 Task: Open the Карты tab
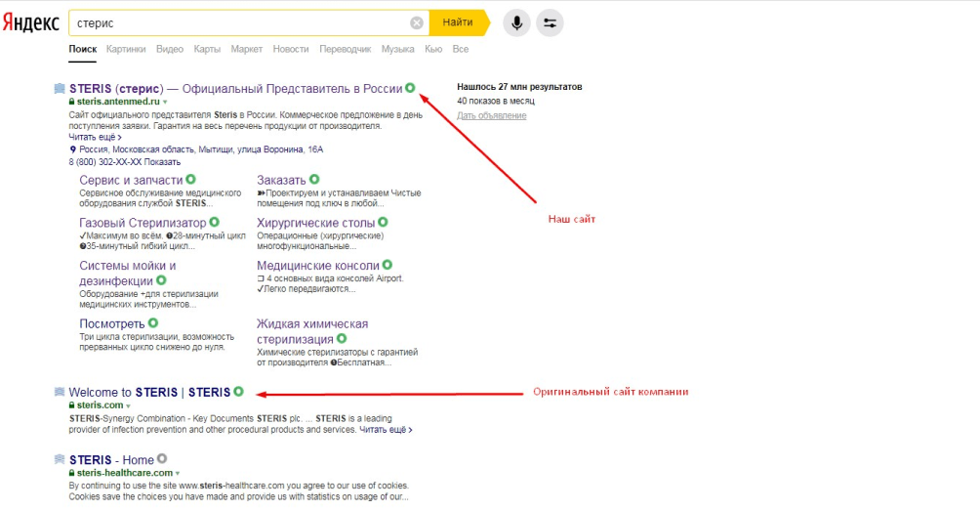(207, 49)
